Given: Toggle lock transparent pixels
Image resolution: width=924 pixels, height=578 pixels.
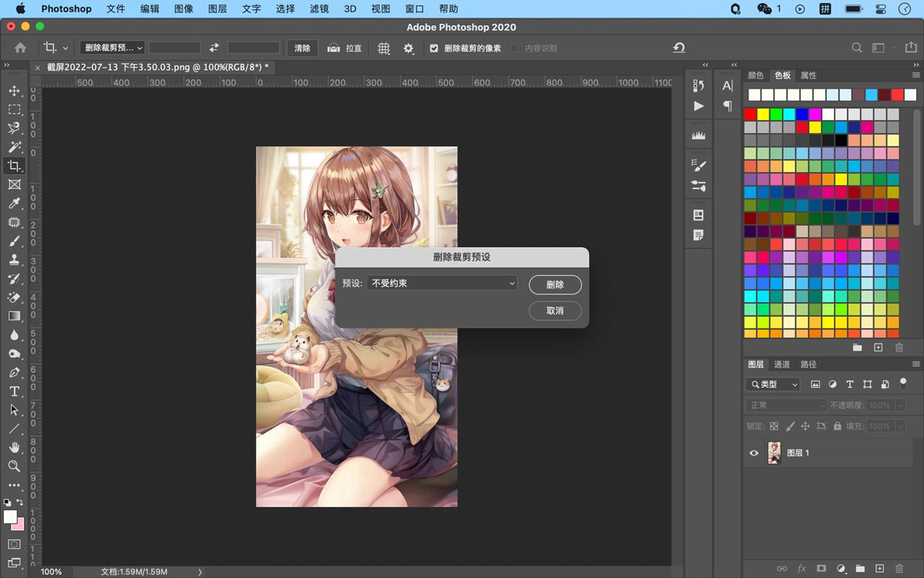Looking at the screenshot, I should point(774,426).
